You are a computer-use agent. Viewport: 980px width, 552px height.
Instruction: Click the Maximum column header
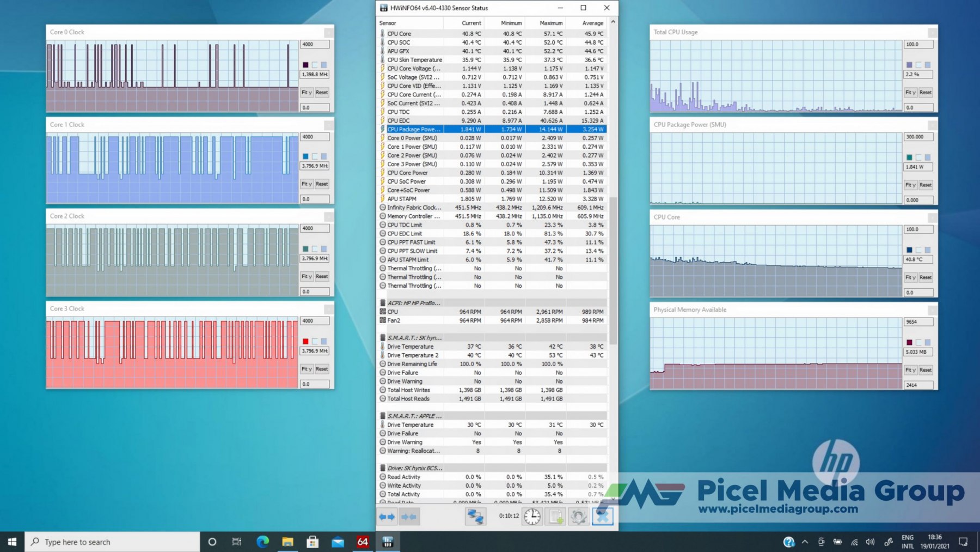550,23
